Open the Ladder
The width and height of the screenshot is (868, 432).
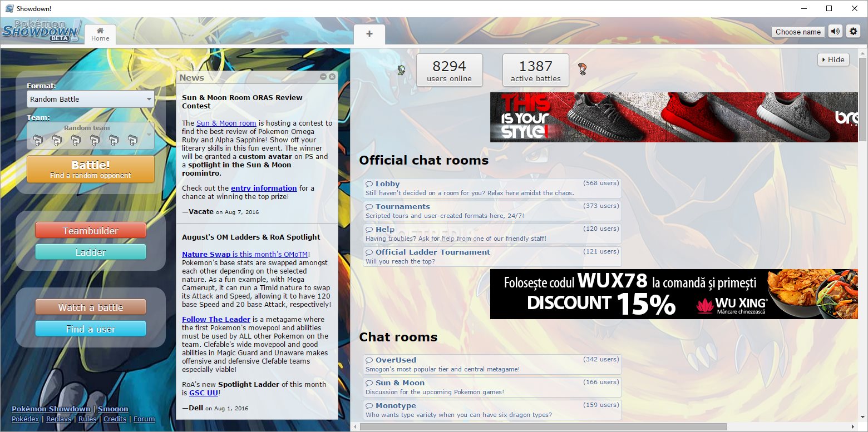click(91, 252)
